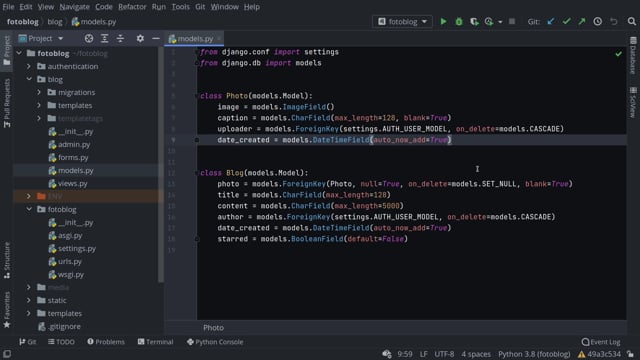This screenshot has height=360, width=640.
Task: Click the lock icon in status bar
Action: 631,354
